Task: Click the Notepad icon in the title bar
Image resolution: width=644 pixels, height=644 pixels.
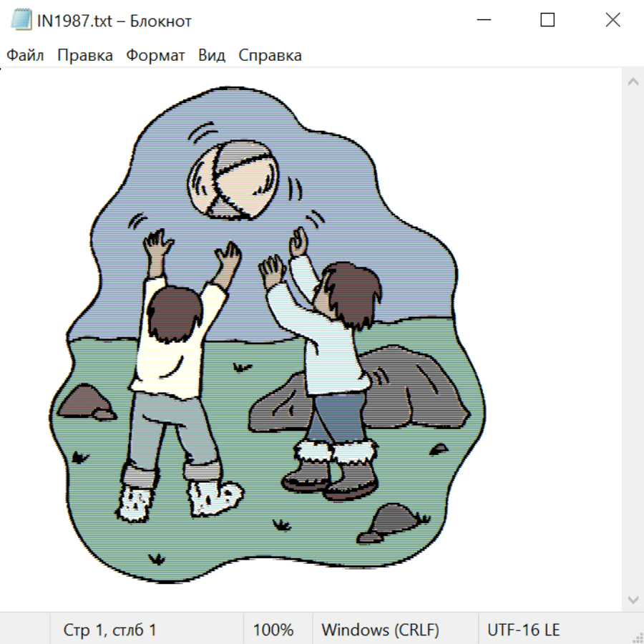Action: tap(21, 21)
